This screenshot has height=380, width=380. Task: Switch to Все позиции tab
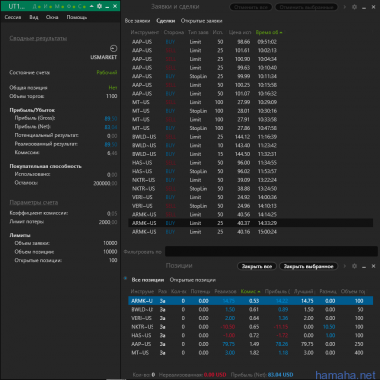[x=148, y=280]
